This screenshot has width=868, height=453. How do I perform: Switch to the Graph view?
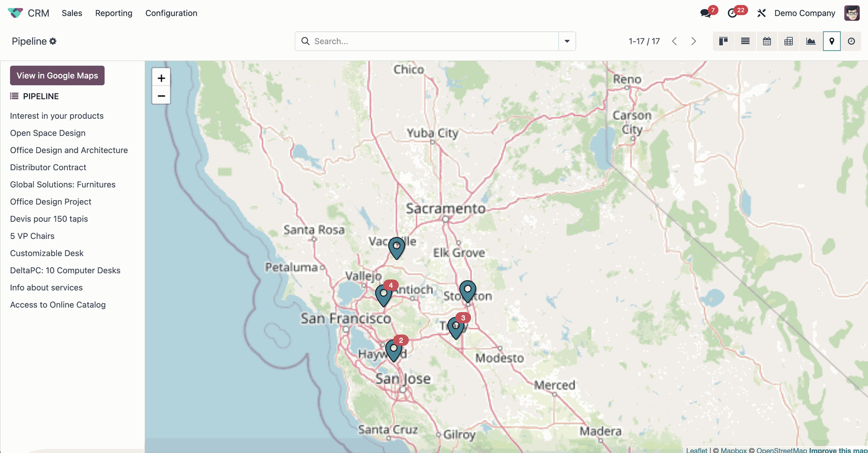tap(811, 41)
